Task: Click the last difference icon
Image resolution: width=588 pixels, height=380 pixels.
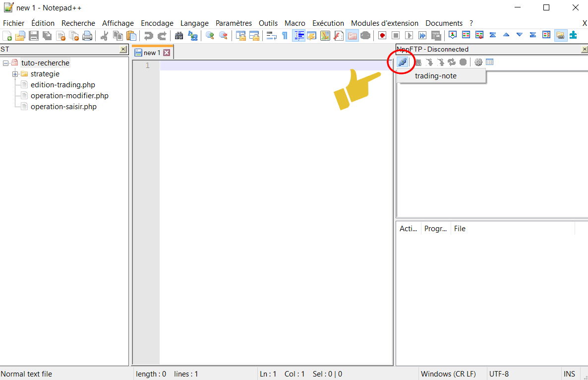Action: [x=533, y=35]
